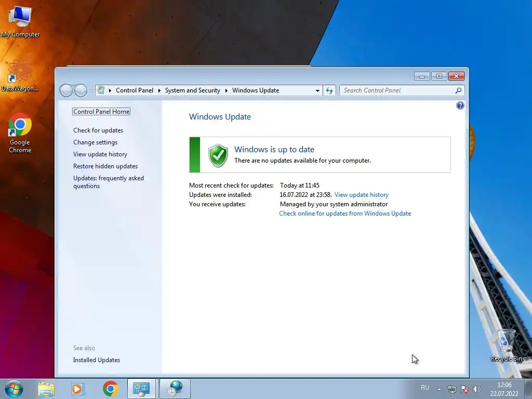532x399 pixels.
Task: Click Check for updates in the sidebar
Action: click(98, 130)
